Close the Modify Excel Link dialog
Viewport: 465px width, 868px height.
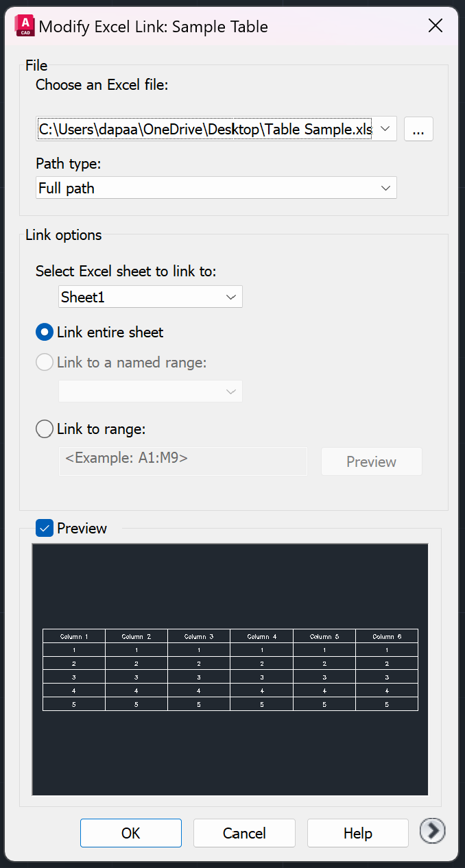pos(435,26)
